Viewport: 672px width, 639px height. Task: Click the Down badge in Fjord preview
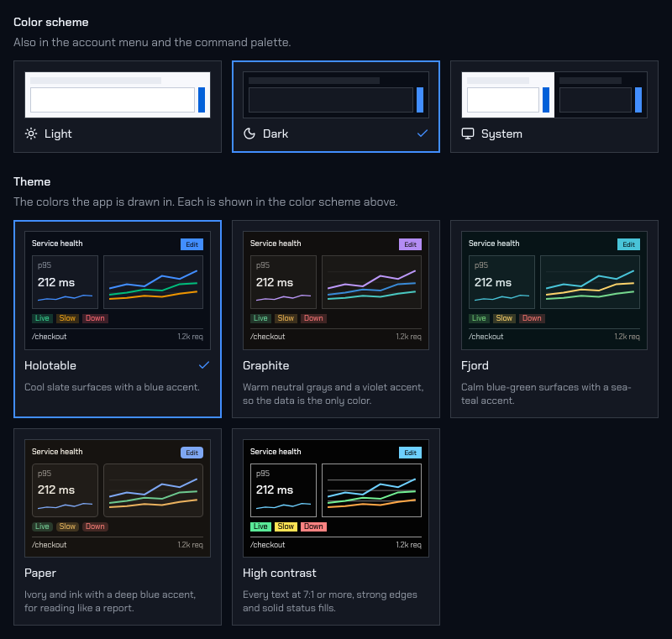(532, 318)
